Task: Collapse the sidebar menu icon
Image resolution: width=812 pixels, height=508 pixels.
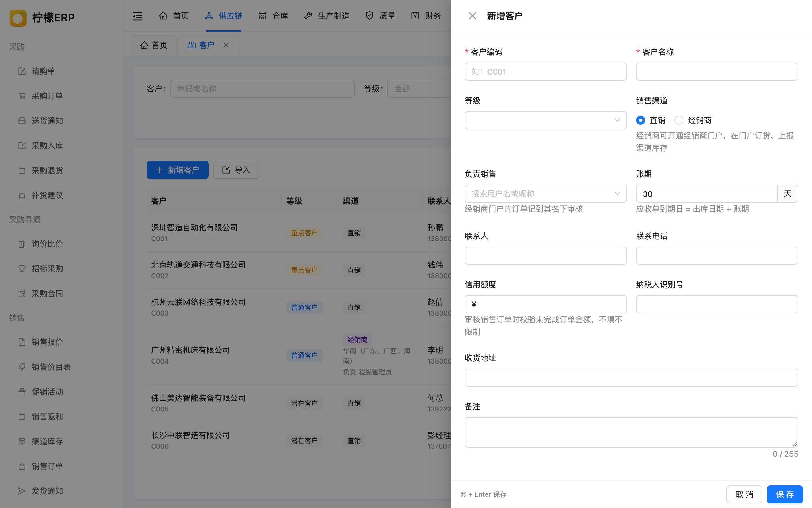Action: click(138, 16)
